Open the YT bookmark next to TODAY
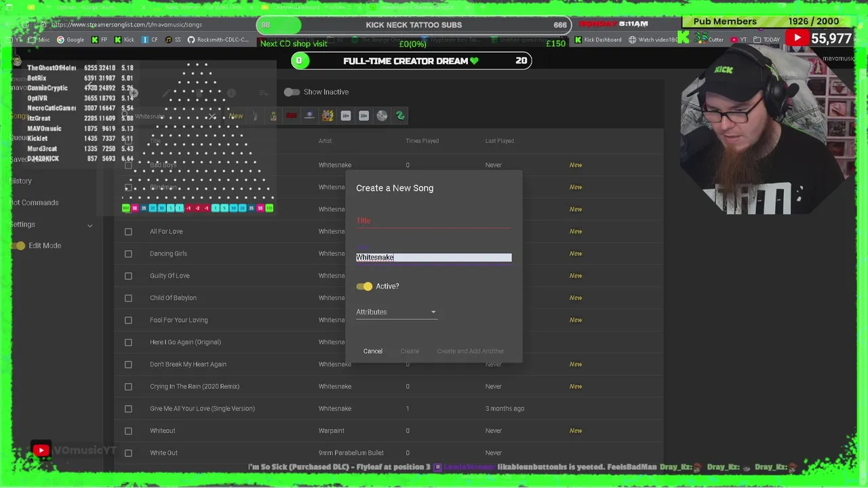The image size is (868, 488). (738, 39)
